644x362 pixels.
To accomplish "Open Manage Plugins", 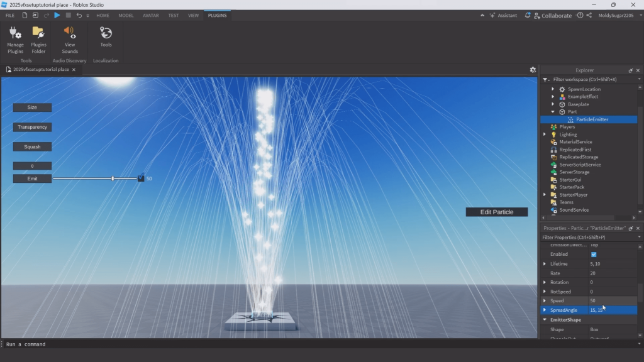I will click(x=15, y=40).
